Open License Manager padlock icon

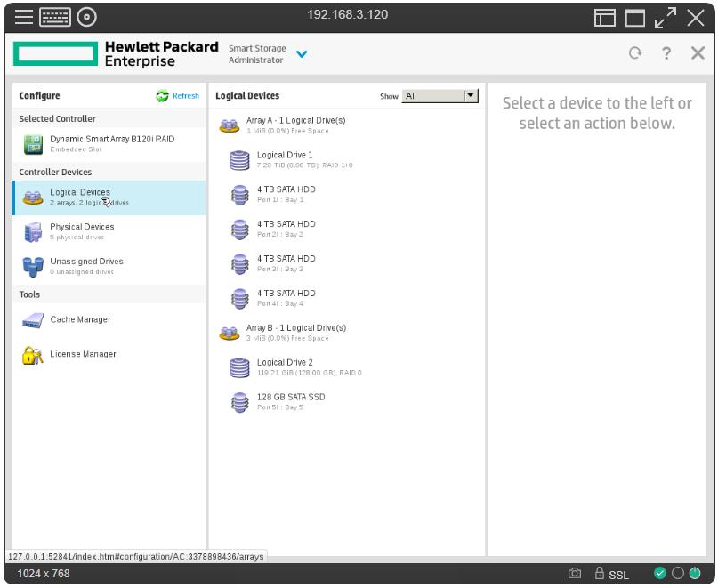click(33, 356)
